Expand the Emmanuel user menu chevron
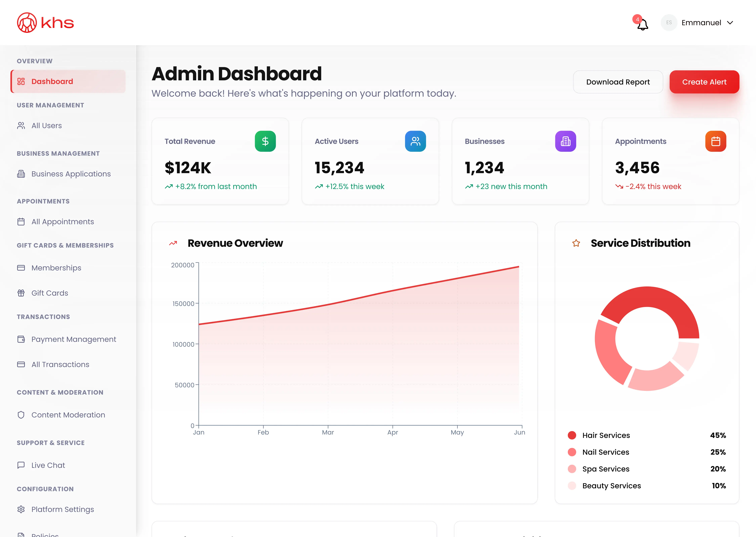This screenshot has width=756, height=537. click(730, 23)
